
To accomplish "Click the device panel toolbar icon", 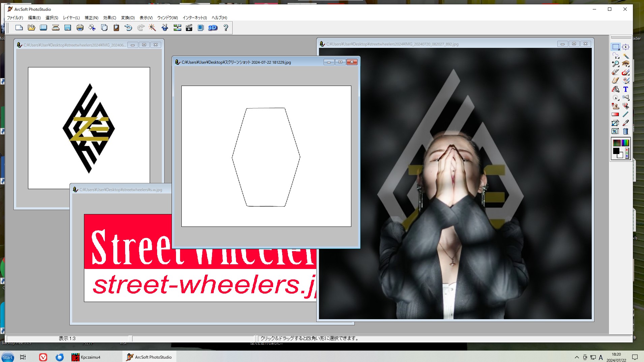I will (x=201, y=28).
